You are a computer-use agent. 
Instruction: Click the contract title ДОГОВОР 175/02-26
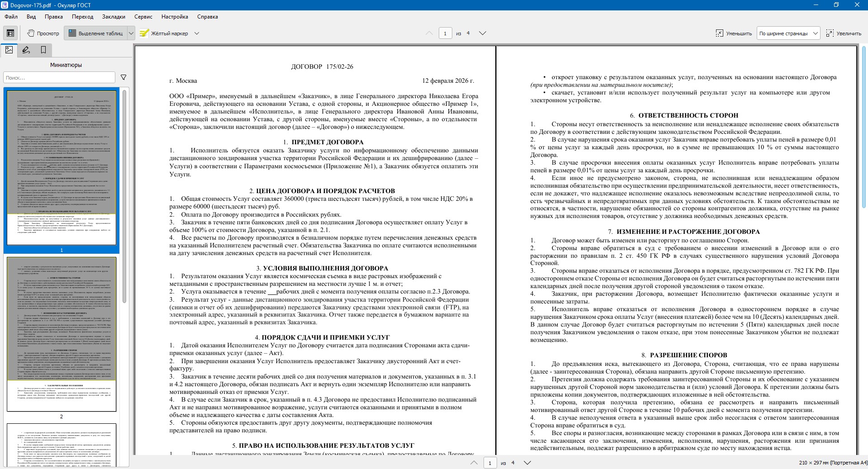[322, 66]
